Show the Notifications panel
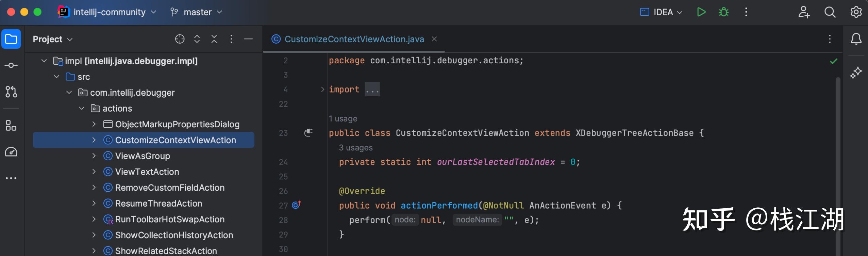Viewport: 868px width, 256px height. click(x=856, y=39)
